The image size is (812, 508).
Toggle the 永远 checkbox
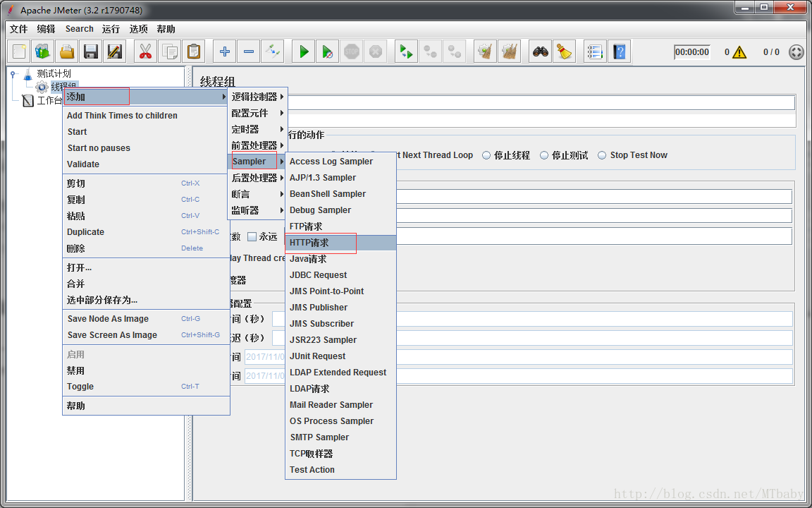tap(252, 237)
